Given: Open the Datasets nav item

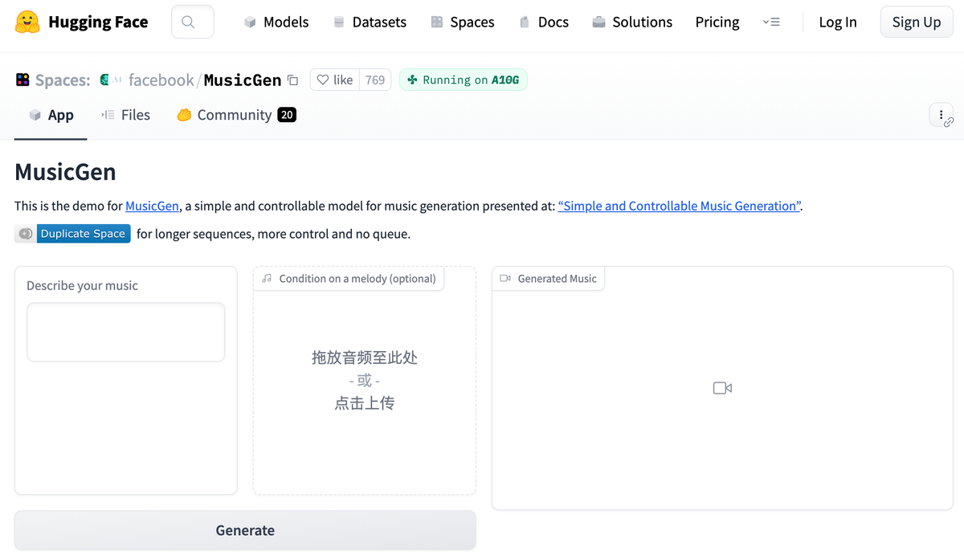Looking at the screenshot, I should 370,22.
